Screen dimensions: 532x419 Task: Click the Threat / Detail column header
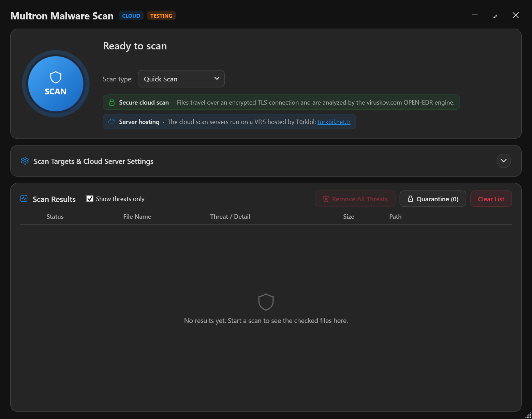(230, 217)
